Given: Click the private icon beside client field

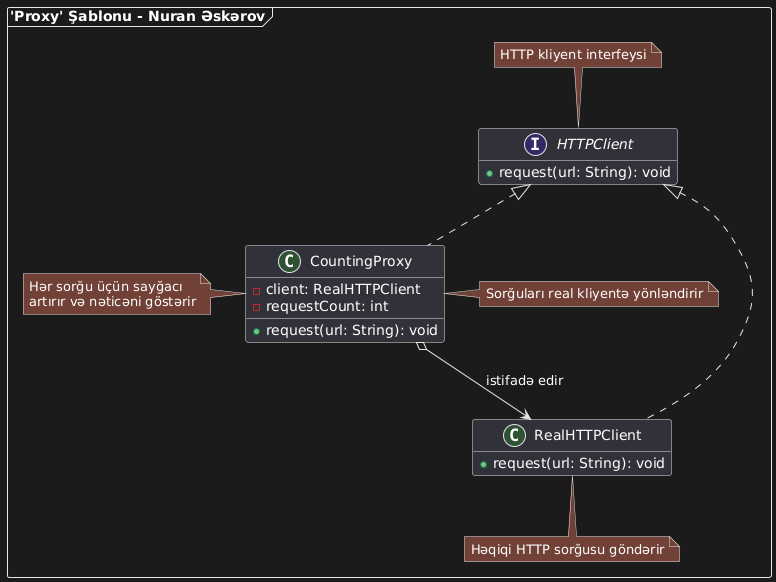Looking at the screenshot, I should click(257, 290).
